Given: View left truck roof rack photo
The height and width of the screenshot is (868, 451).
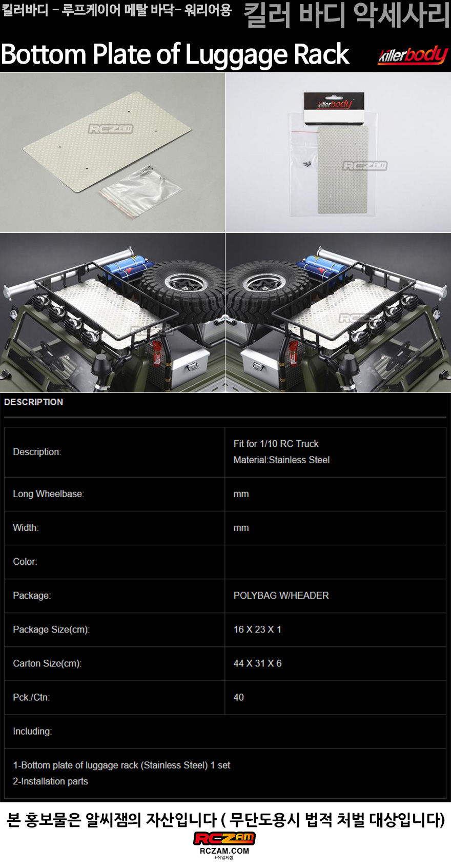Looking at the screenshot, I should (112, 313).
